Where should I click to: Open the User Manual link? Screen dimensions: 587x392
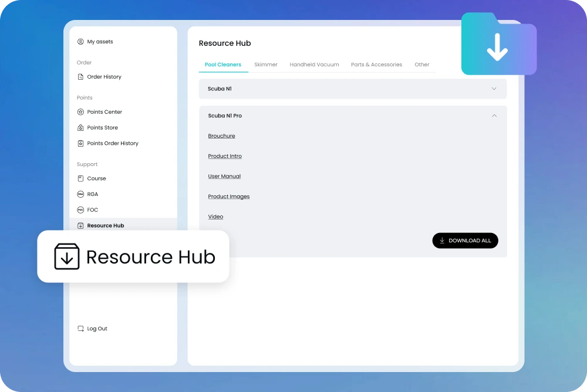point(224,177)
